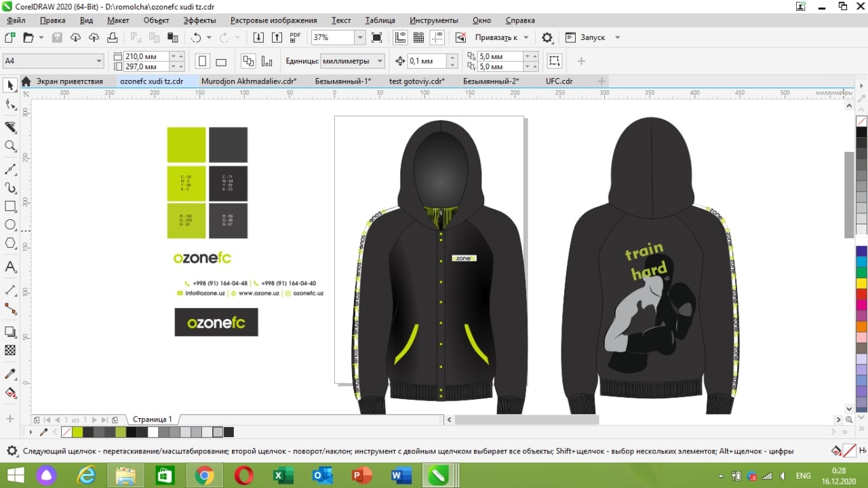Screen dimensions: 868x488
Task: Open the 'Файл' menu
Action: click(x=16, y=20)
